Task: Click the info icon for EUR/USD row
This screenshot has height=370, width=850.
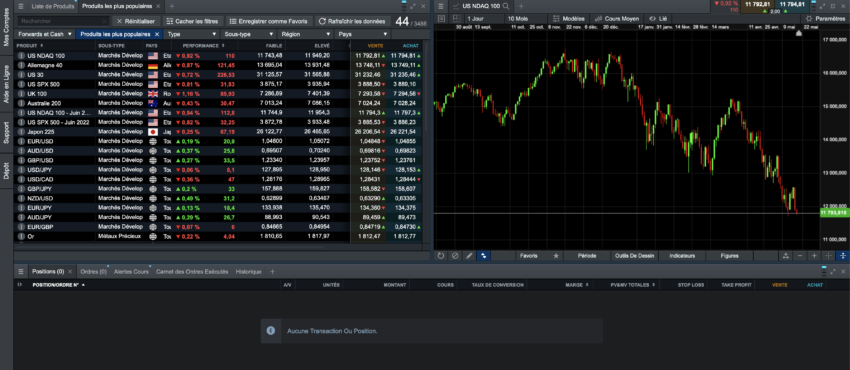Action: 21,141
